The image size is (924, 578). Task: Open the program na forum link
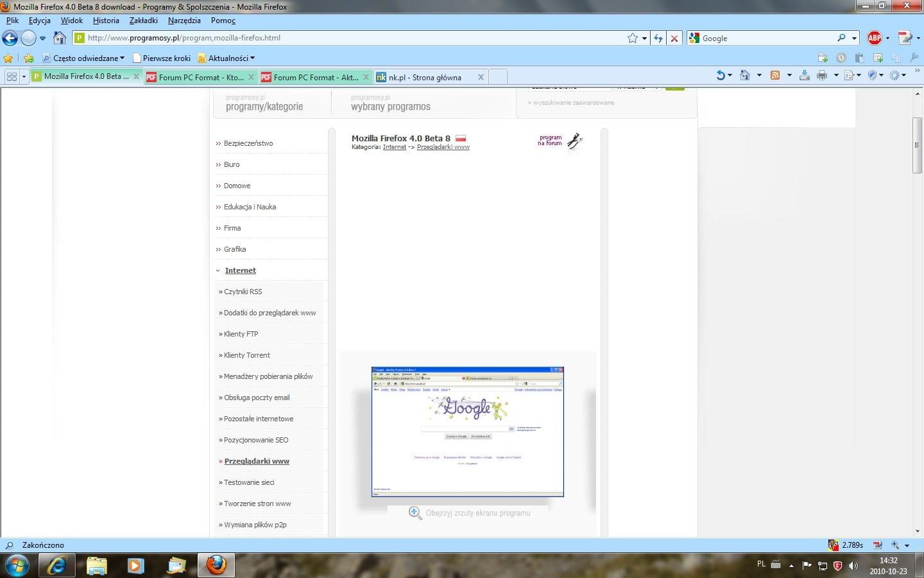tap(550, 140)
